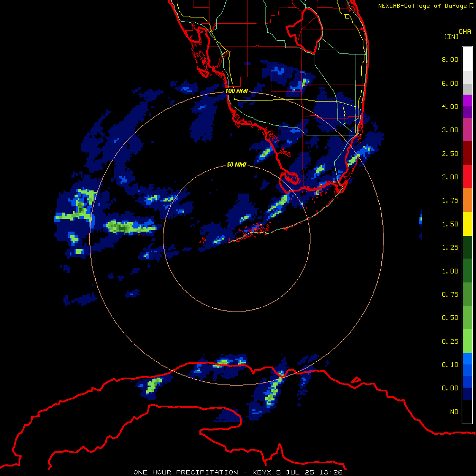Select the 0.25 legend value
Viewport: 476px width, 476px height.
[450, 342]
